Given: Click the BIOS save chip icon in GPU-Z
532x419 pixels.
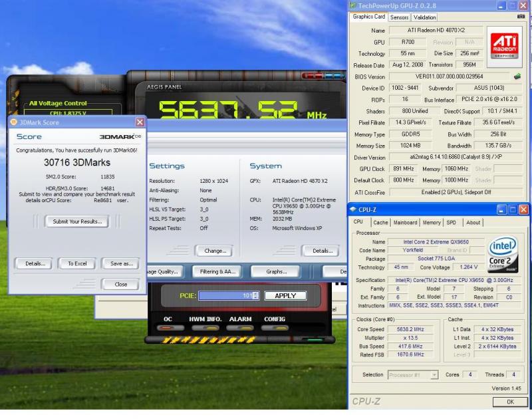Looking at the screenshot, I should tap(517, 76).
